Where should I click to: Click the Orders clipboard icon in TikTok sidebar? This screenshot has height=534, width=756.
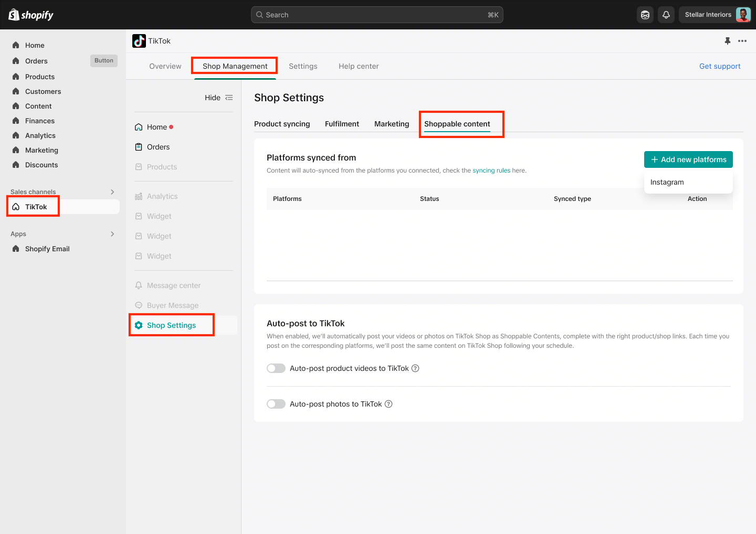pyautogui.click(x=139, y=147)
